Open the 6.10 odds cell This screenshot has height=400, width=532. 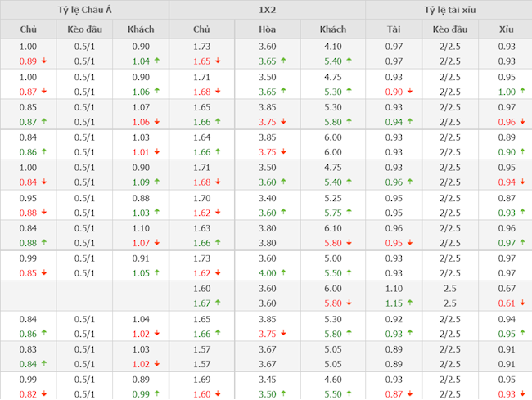coord(332,228)
